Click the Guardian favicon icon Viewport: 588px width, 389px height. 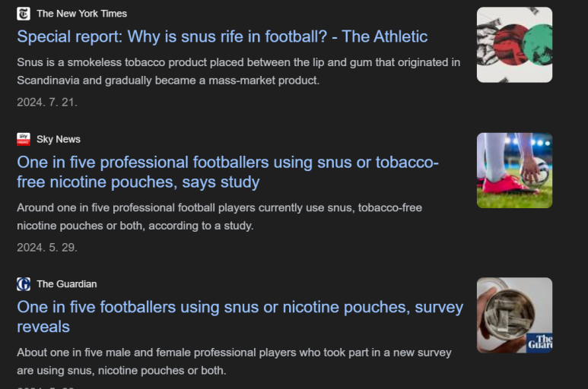pyautogui.click(x=24, y=284)
